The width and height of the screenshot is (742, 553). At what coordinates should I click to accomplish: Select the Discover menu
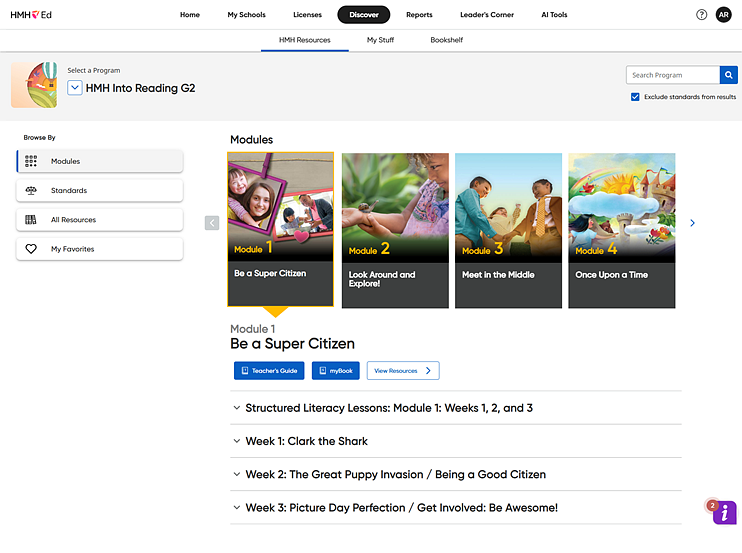pos(363,15)
